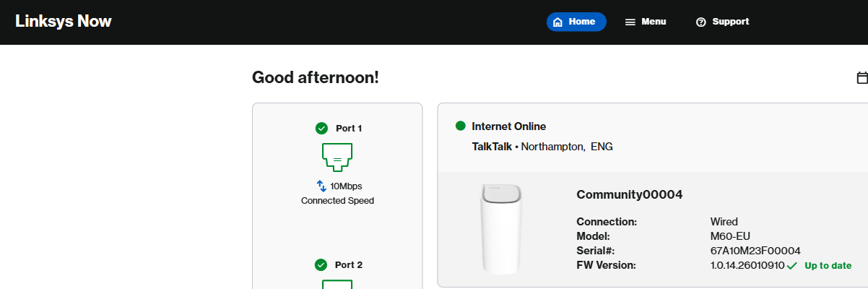This screenshot has width=868, height=289.
Task: Click the serial number 67A10M23F00004
Action: point(755,251)
